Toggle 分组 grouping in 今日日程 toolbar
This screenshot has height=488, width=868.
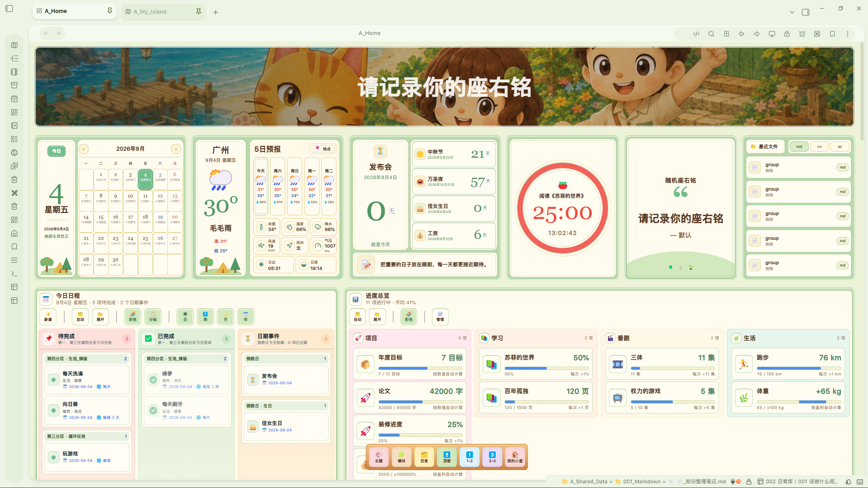click(x=153, y=317)
